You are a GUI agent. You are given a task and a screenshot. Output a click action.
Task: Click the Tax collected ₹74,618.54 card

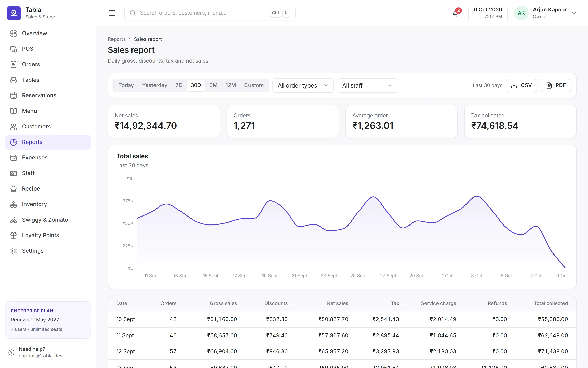[520, 121]
